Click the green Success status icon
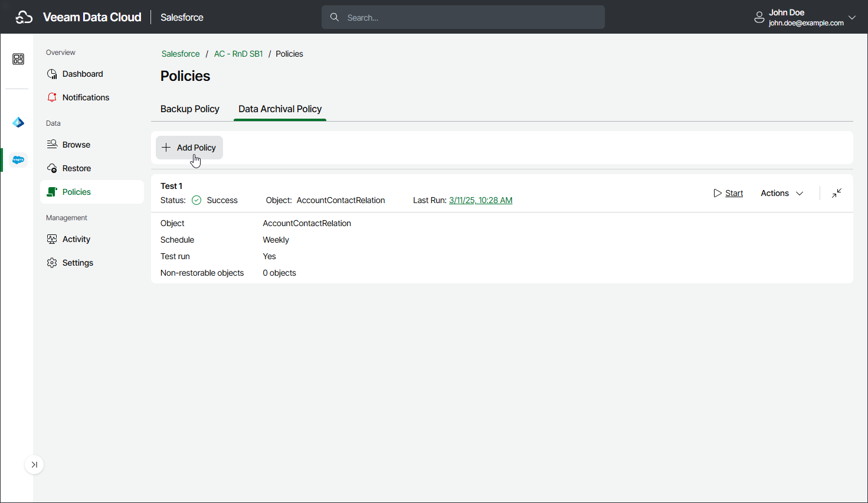 coord(196,200)
